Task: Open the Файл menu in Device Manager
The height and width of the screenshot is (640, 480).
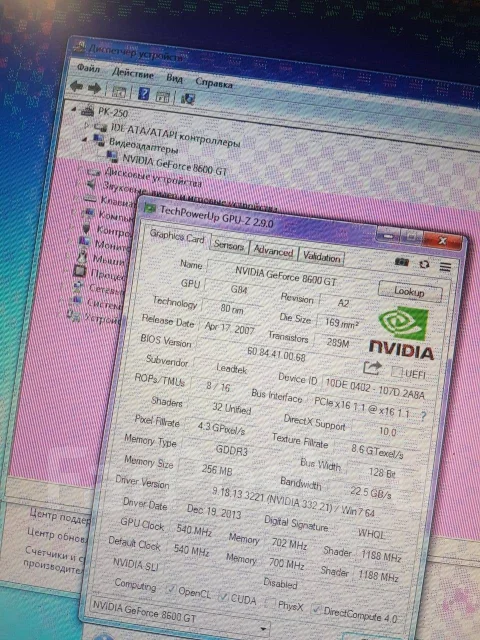Action: (x=88, y=68)
